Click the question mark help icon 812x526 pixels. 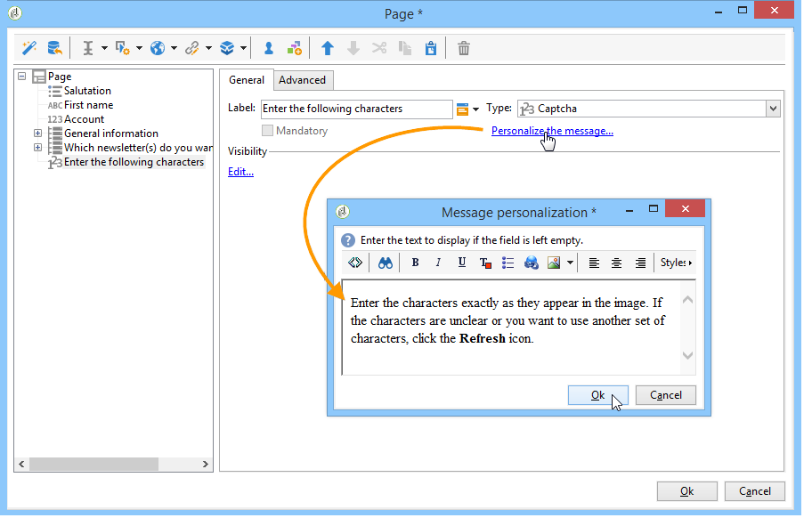(x=348, y=240)
